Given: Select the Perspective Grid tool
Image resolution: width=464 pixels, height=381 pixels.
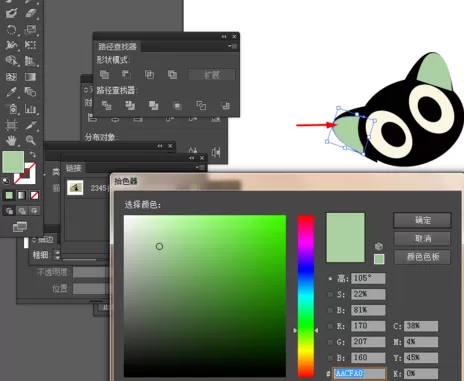Looking at the screenshot, I should click(30, 61).
